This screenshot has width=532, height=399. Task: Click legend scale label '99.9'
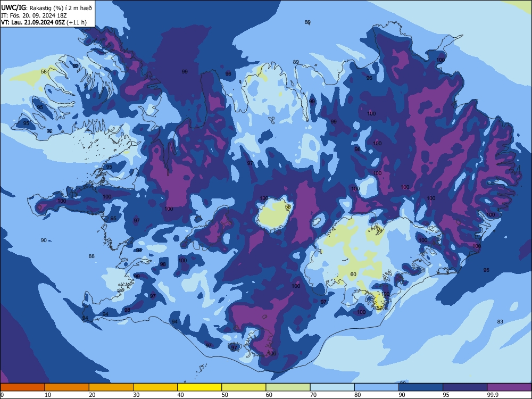492,395
